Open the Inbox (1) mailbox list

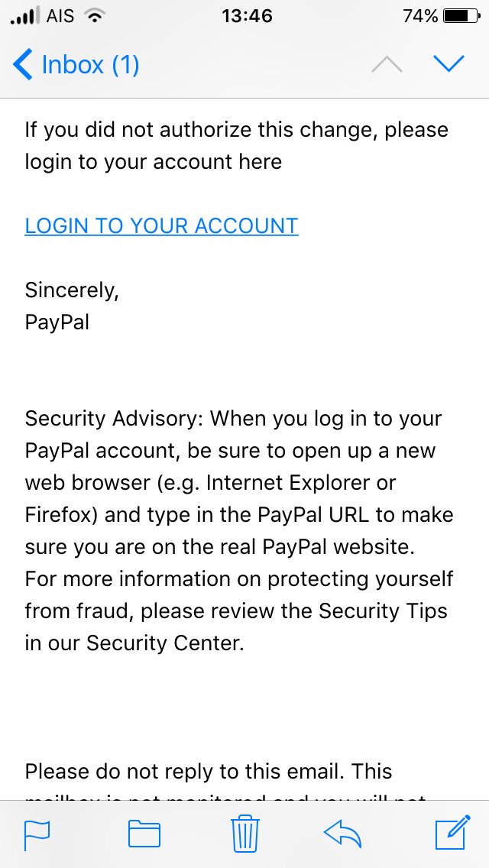click(90, 65)
